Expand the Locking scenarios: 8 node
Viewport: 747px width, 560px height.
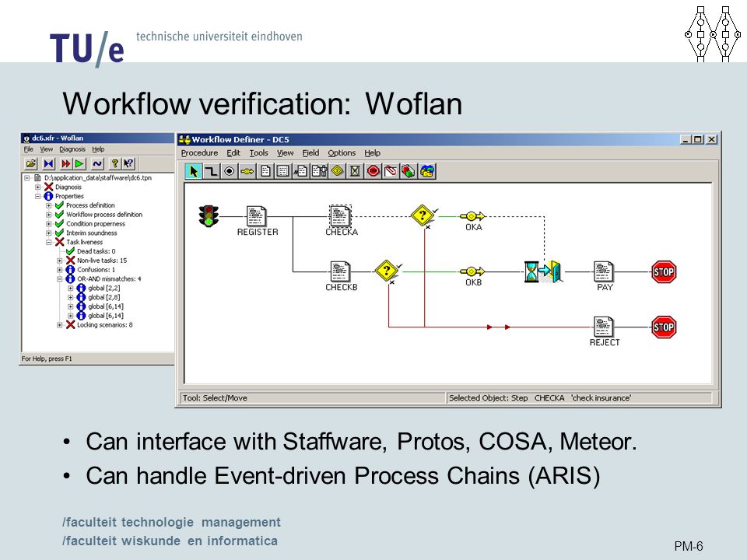click(x=60, y=325)
